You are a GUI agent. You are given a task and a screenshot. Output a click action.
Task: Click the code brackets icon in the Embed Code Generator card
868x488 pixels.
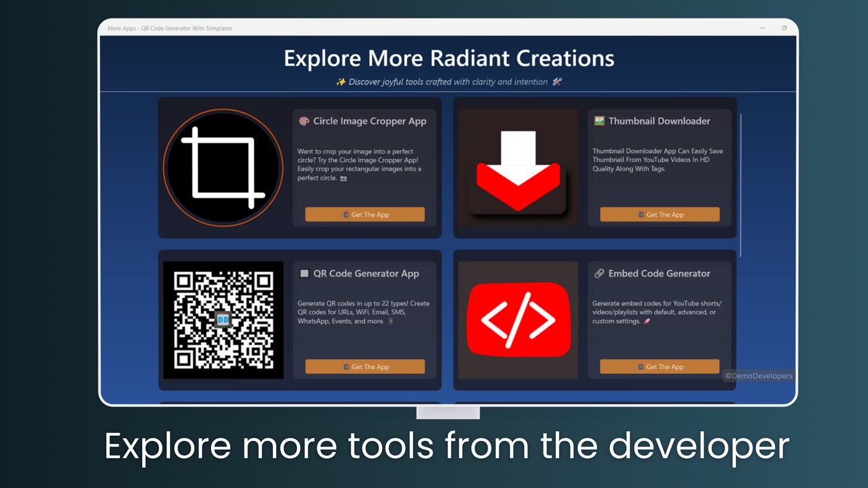pos(518,320)
